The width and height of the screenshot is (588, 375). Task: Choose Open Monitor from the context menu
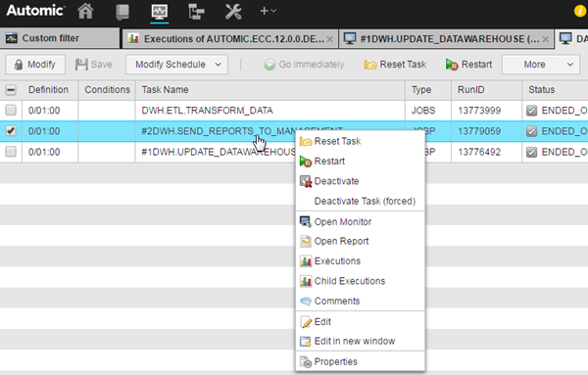pos(360,222)
